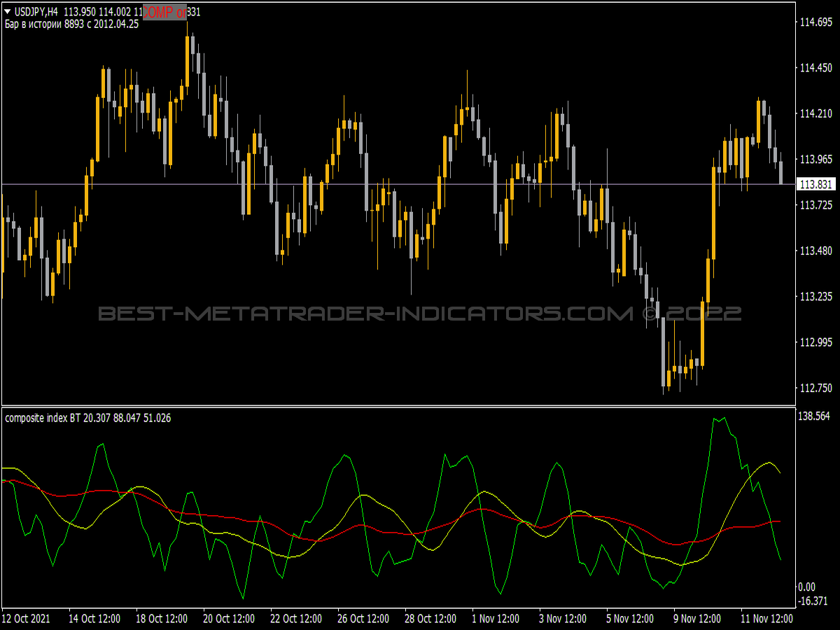The height and width of the screenshot is (630, 840).
Task: Select the current price tag 113.831
Action: tap(815, 184)
